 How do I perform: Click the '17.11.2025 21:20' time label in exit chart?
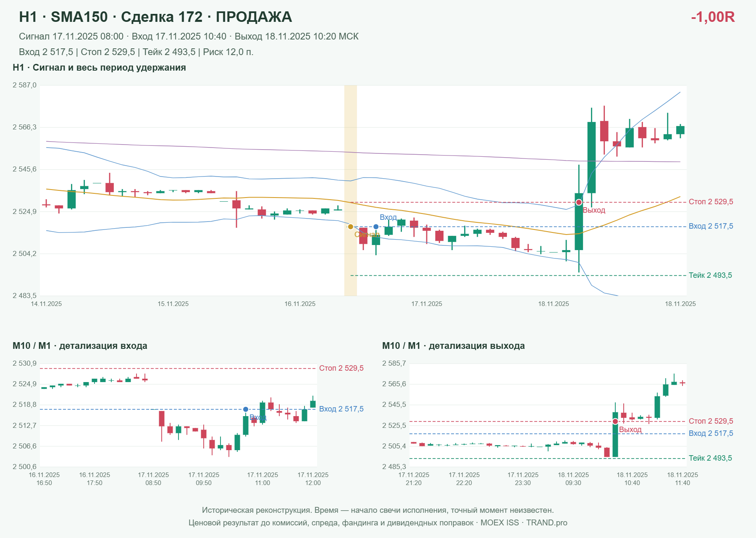(414, 479)
